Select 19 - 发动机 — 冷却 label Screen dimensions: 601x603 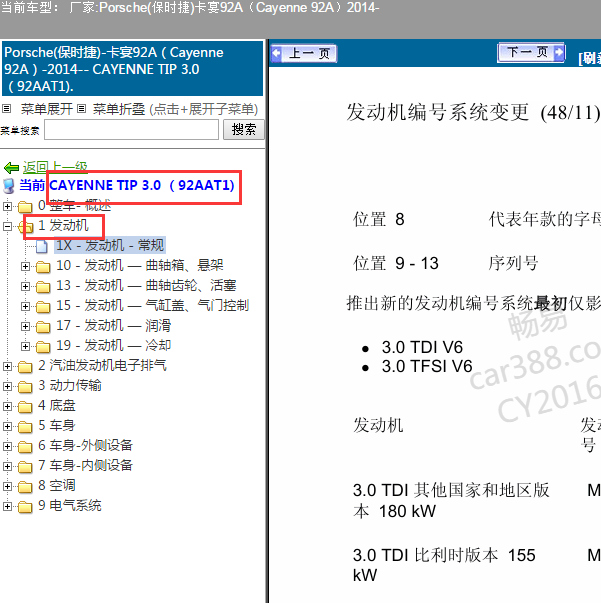(113, 345)
